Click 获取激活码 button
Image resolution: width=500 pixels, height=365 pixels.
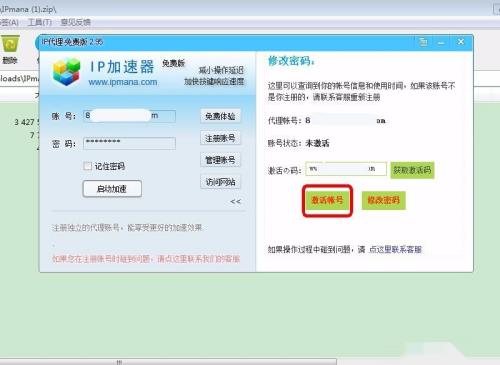(412, 170)
